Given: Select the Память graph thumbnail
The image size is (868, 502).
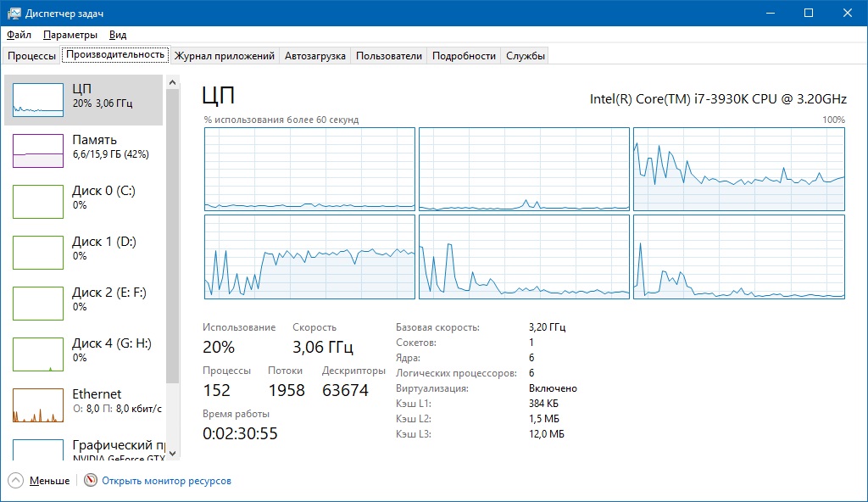Looking at the screenshot, I should pos(38,151).
